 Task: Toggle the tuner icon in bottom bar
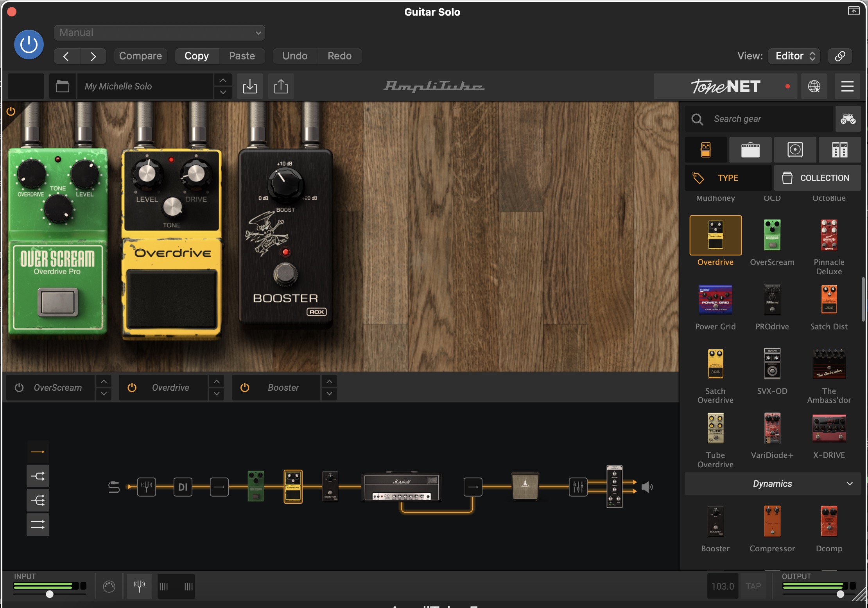pos(140,586)
